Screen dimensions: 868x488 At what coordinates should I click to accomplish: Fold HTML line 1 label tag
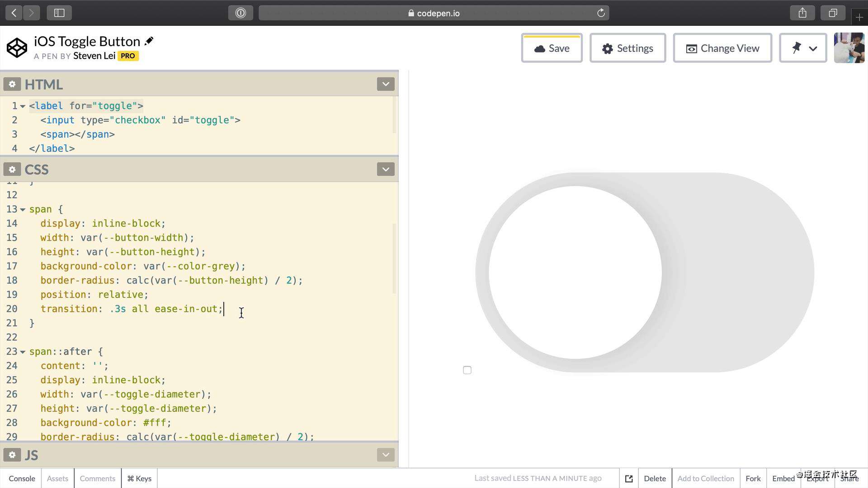click(23, 106)
